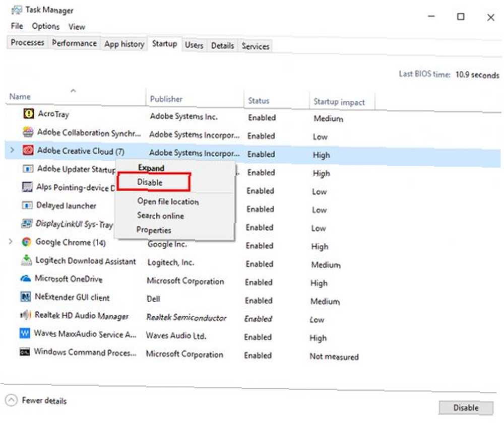Sort by the Startup impact column header
The height and width of the screenshot is (423, 504).
(x=339, y=102)
